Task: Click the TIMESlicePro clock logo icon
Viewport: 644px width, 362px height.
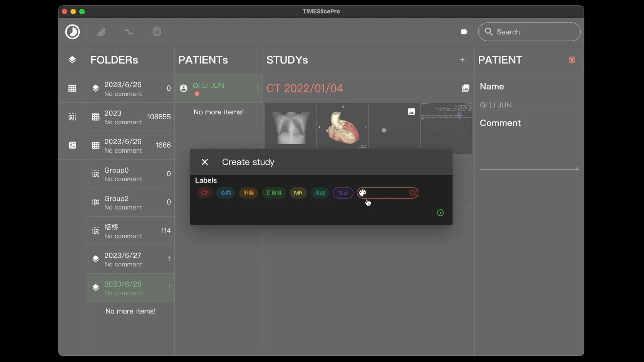Action: pos(72,32)
